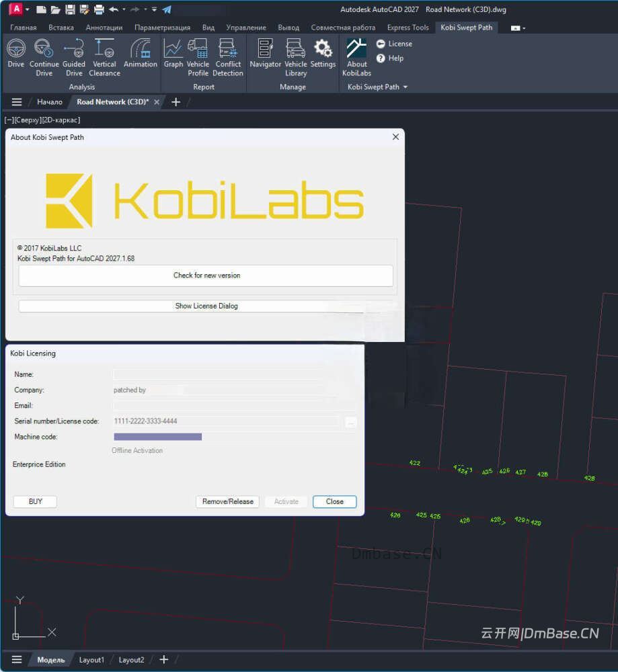Expand the application menu dropdown arrow
This screenshot has width=618, height=672.
click(x=27, y=9)
